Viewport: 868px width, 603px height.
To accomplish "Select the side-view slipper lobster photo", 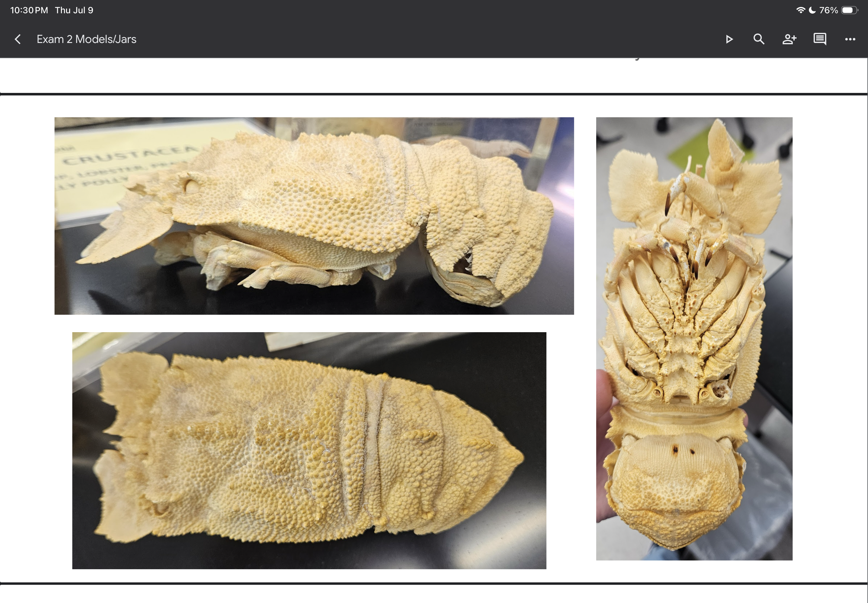I will pyautogui.click(x=314, y=216).
